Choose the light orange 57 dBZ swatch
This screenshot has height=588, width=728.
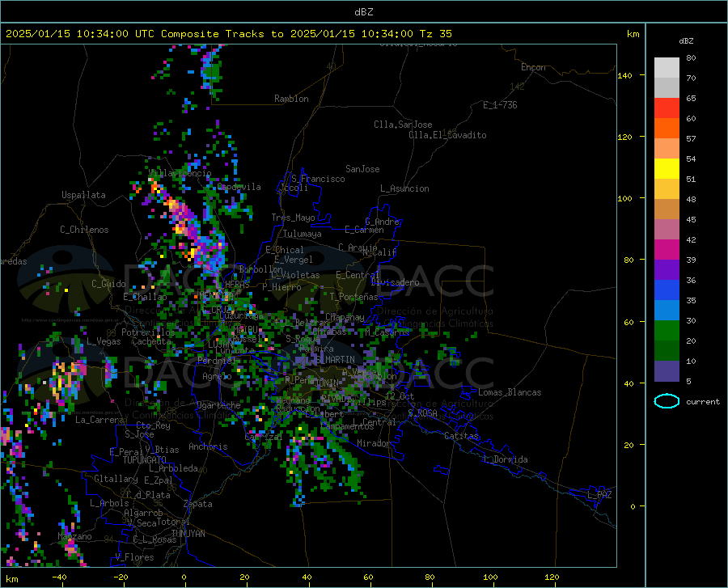[667, 149]
